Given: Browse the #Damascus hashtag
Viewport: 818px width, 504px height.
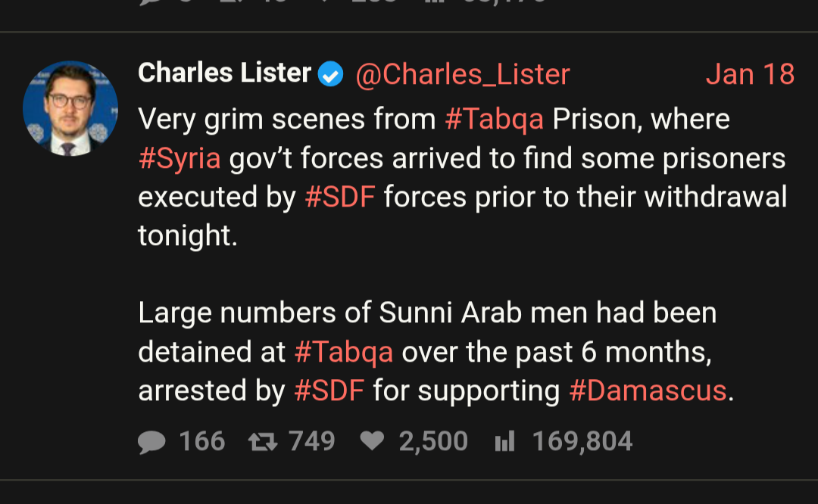Looking at the screenshot, I should pos(647,391).
